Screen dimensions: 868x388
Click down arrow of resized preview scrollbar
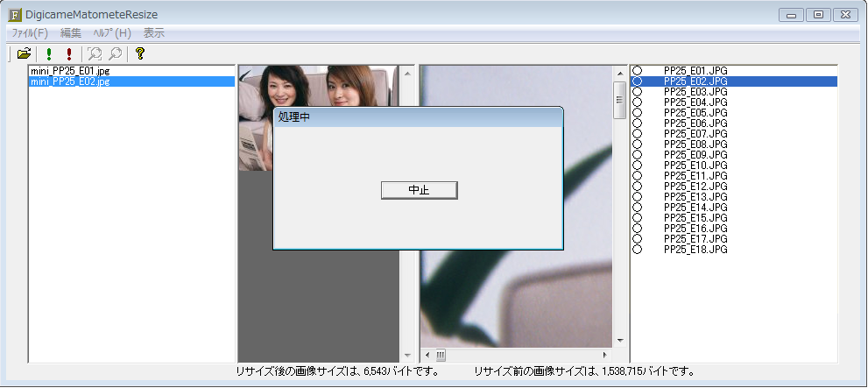[407, 356]
